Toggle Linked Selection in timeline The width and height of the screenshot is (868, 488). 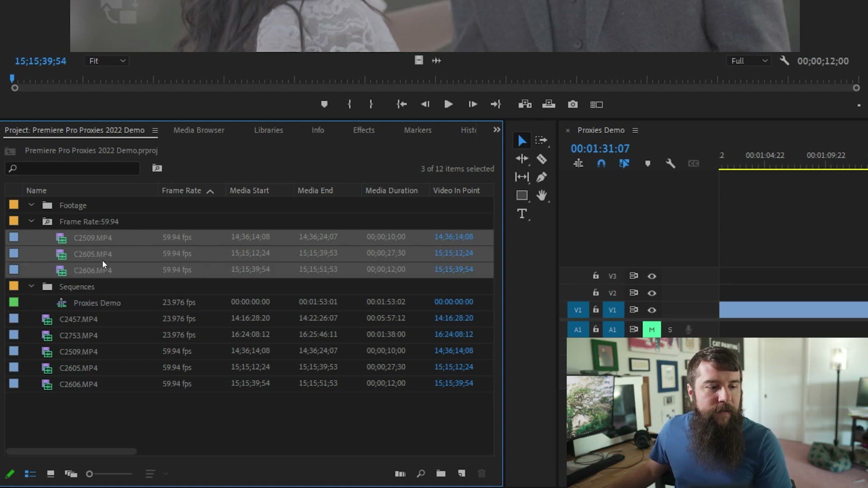click(x=624, y=164)
